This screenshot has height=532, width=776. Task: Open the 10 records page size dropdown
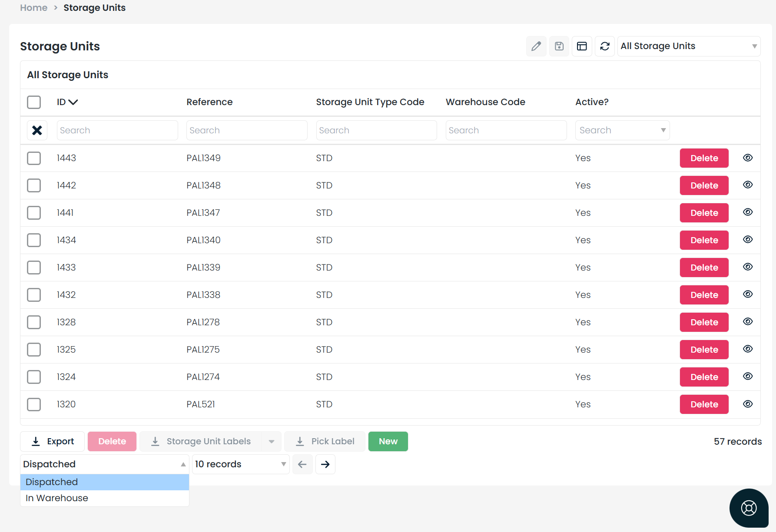pos(240,464)
